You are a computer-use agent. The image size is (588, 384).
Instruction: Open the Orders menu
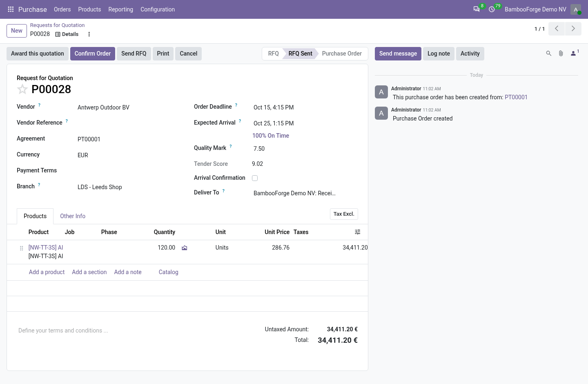(x=62, y=9)
